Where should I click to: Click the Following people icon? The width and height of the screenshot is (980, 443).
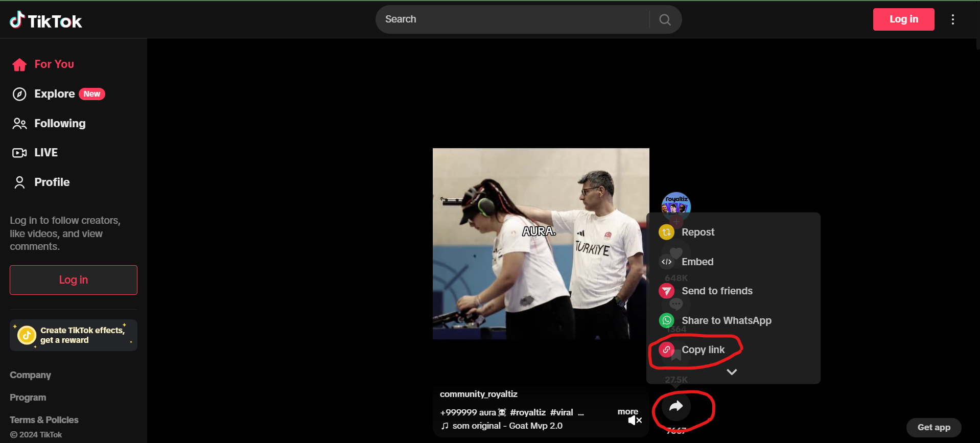[x=19, y=124]
